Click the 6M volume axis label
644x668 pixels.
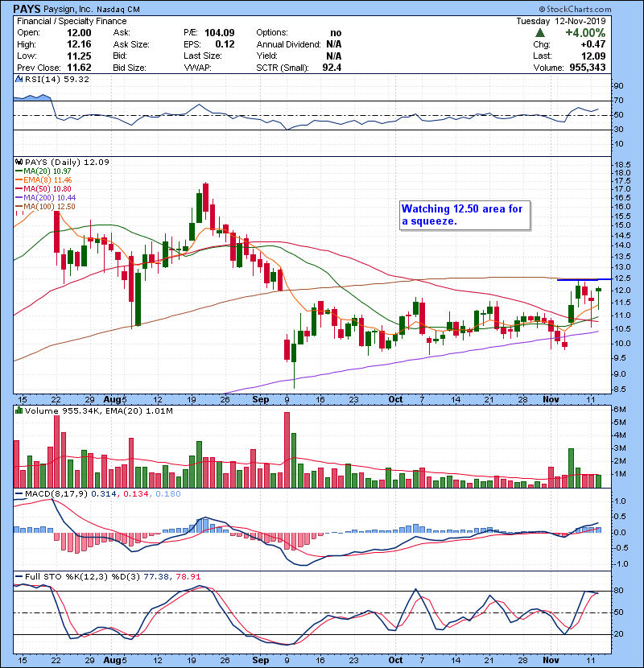pyautogui.click(x=620, y=410)
